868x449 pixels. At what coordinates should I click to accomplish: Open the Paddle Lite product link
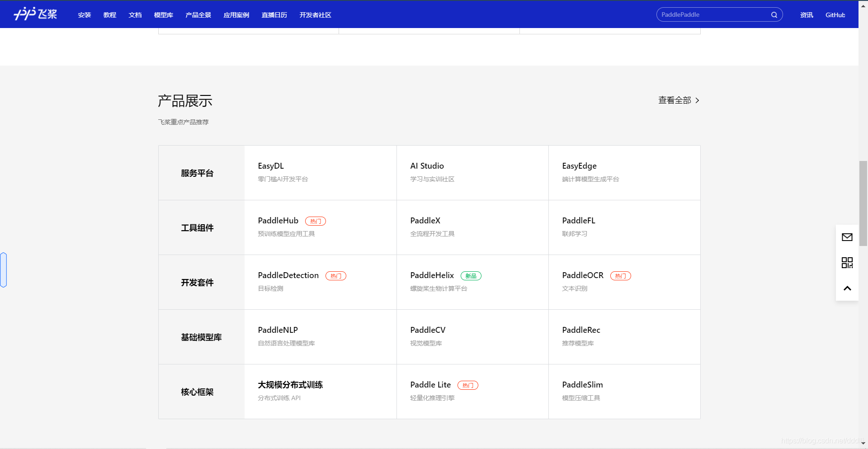coord(430,385)
